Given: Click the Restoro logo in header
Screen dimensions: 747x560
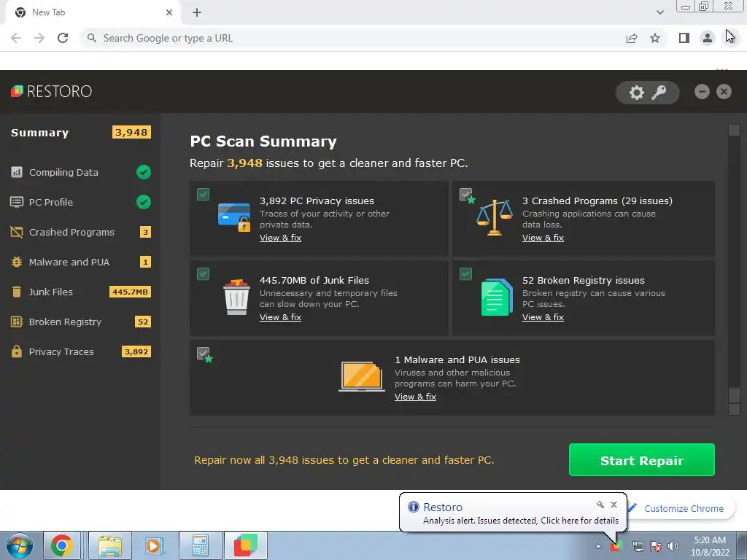Looking at the screenshot, I should tap(52, 91).
